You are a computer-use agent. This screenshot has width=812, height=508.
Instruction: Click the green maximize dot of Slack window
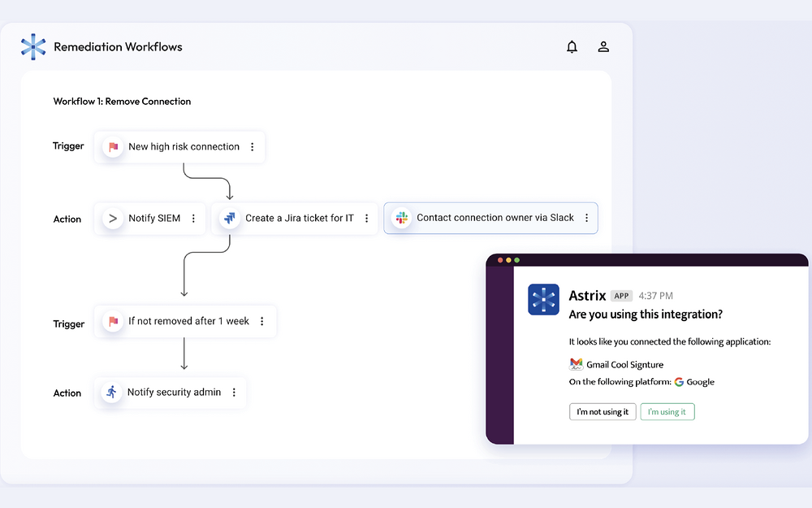pos(516,260)
